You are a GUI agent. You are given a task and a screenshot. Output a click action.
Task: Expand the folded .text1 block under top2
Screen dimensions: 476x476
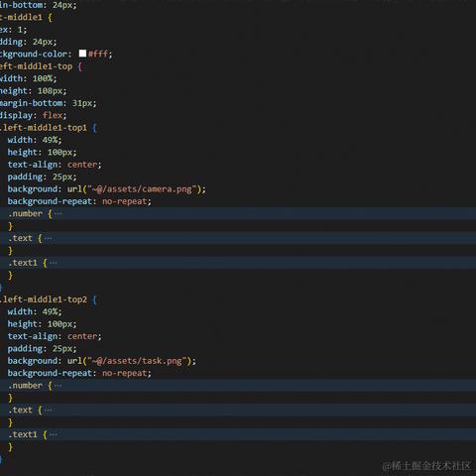pyautogui.click(x=54, y=434)
